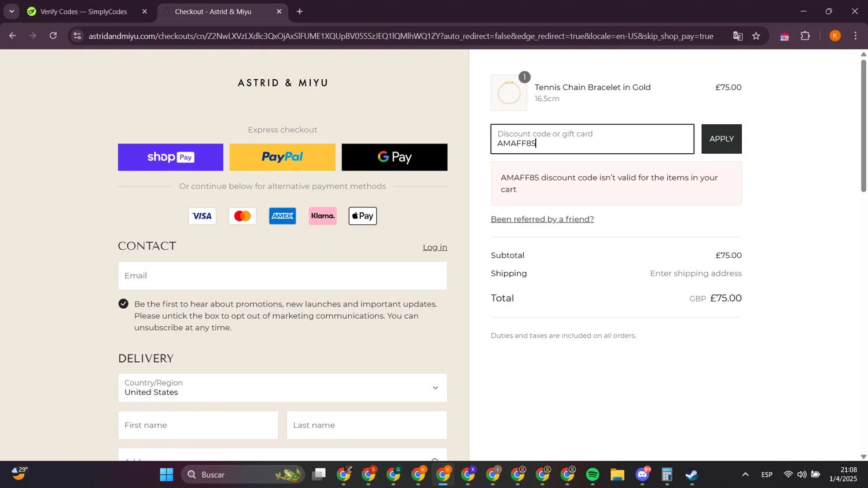868x488 pixels.
Task: Click the taskbar Buscar search box
Action: point(243,475)
